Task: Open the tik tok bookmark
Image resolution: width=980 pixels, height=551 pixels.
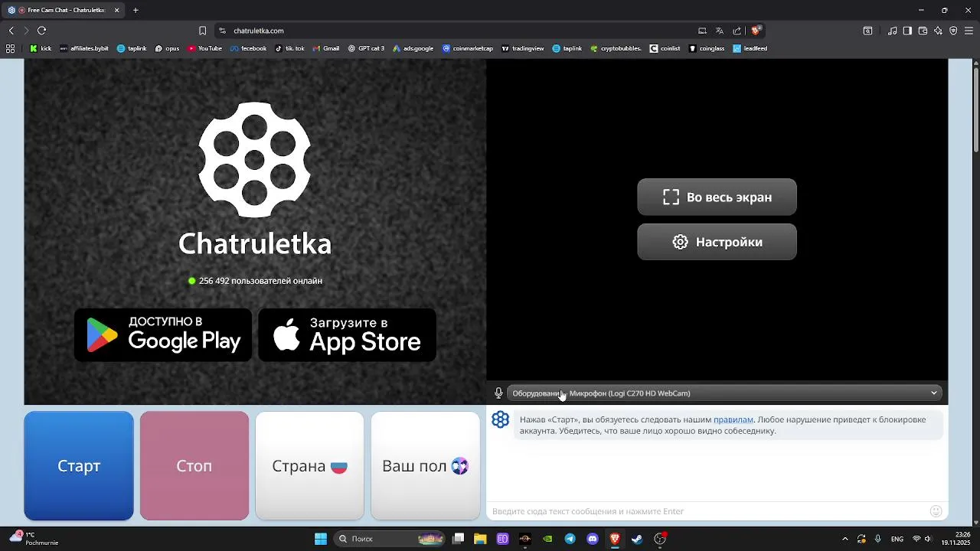Action: [x=289, y=48]
